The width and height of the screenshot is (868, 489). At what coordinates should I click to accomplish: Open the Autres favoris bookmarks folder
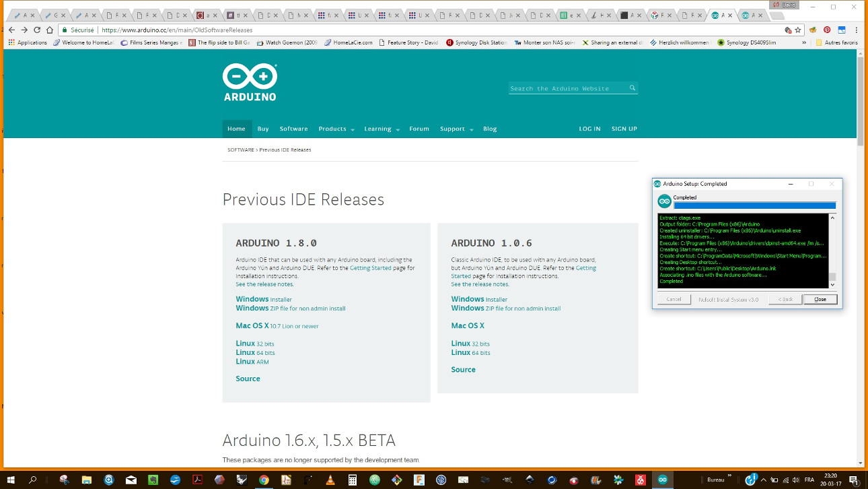[836, 42]
